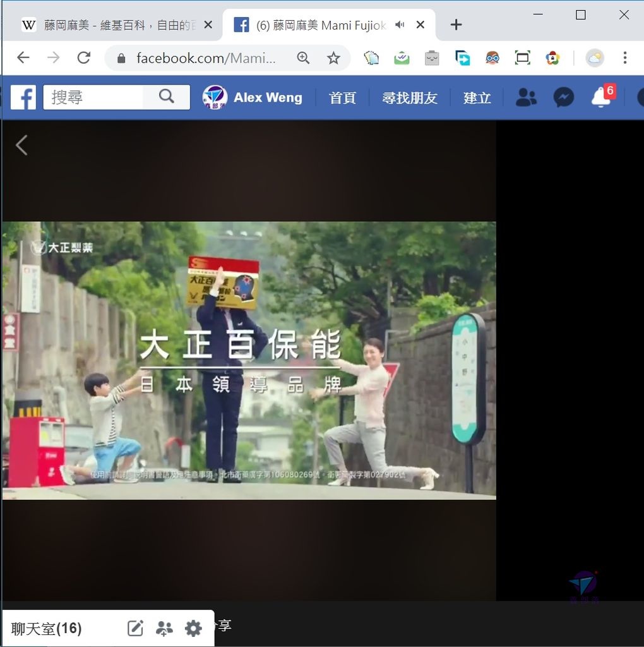The width and height of the screenshot is (644, 647).
Task: Open the Chrome profile avatar
Action: 595,57
